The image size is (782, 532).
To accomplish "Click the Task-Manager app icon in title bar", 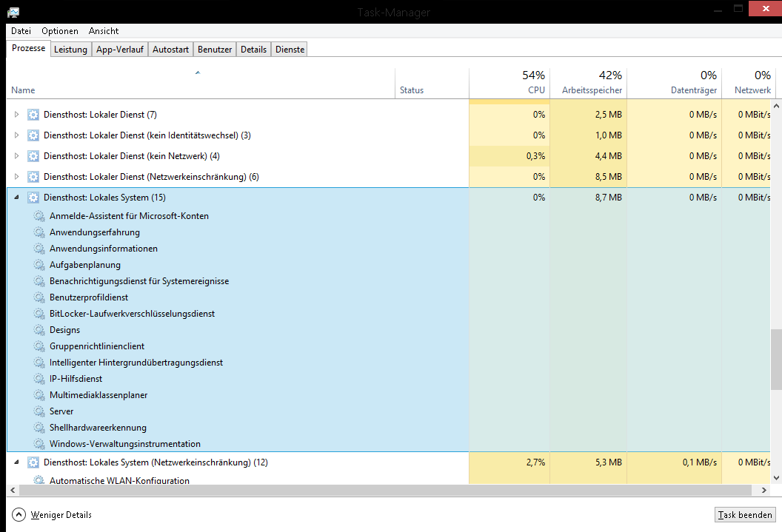I will coord(13,12).
